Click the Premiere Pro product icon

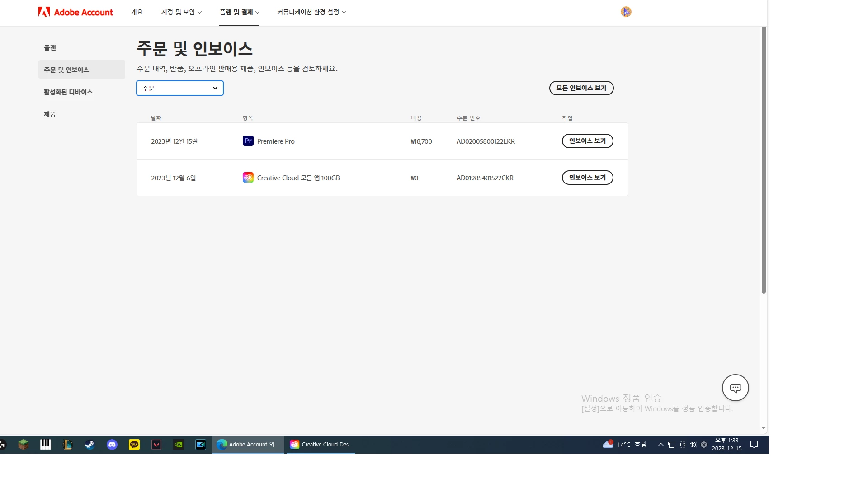(x=248, y=141)
